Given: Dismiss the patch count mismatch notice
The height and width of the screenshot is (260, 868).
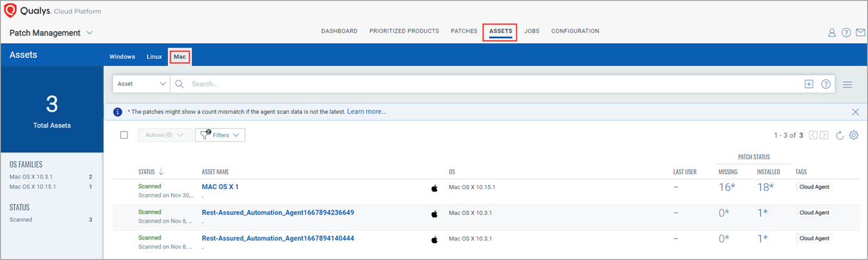Looking at the screenshot, I should (x=855, y=112).
